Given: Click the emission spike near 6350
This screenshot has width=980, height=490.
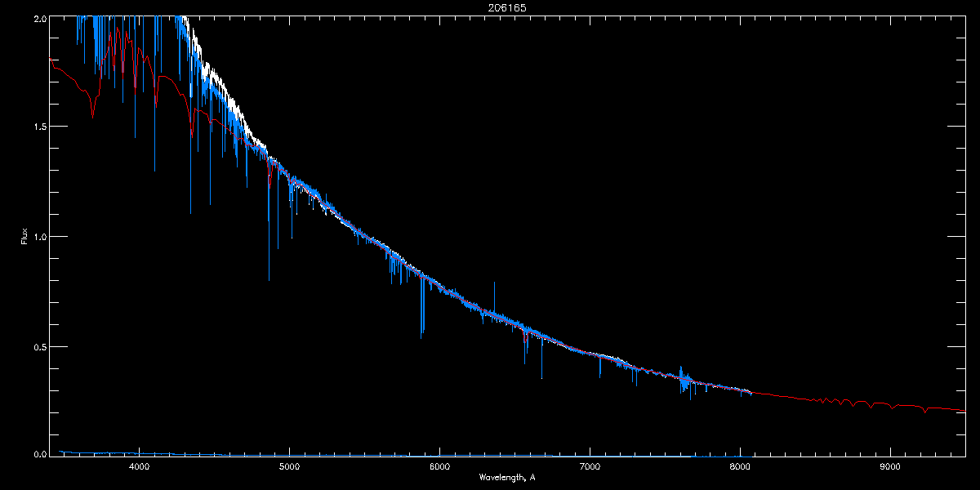Looking at the screenshot, I should [x=494, y=296].
